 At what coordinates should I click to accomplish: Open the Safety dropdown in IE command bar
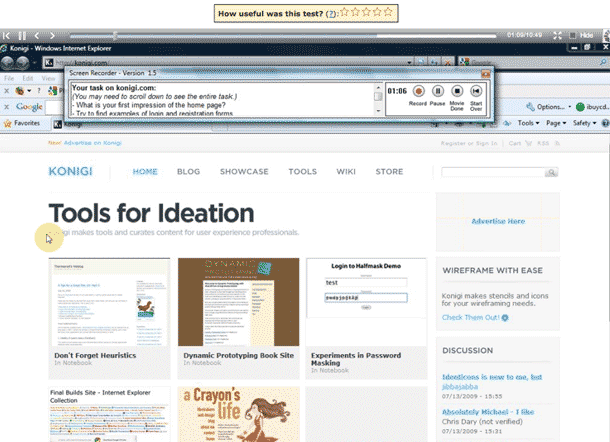584,123
